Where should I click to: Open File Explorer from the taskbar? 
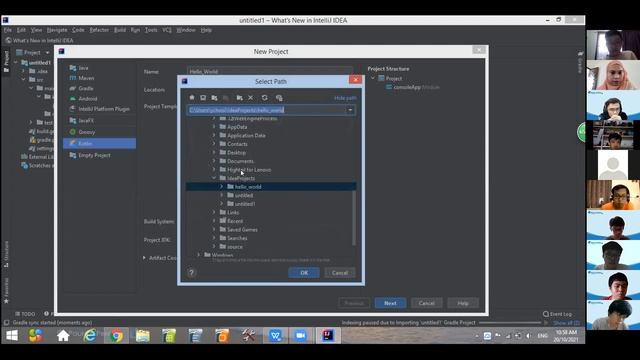pos(142,336)
